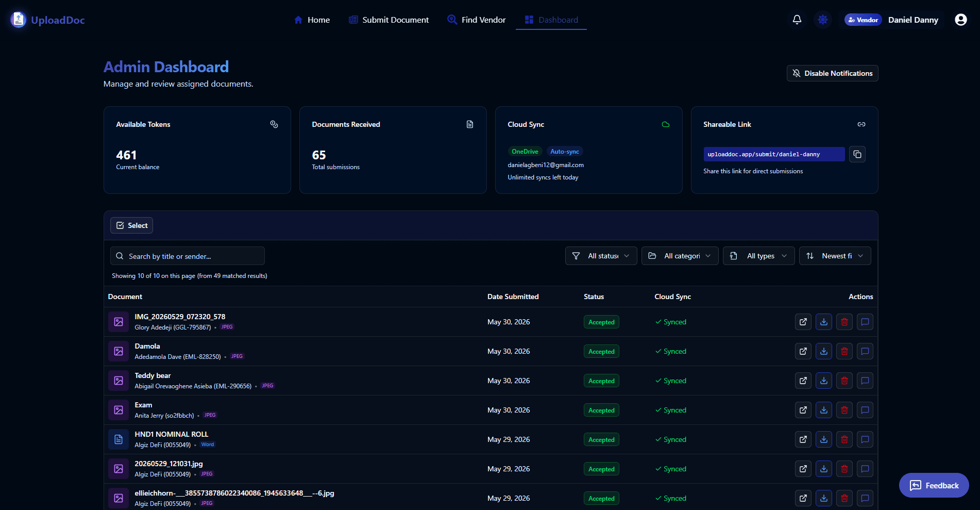Image resolution: width=980 pixels, height=510 pixels.
Task: Comment on Teddy bear document
Action: click(x=865, y=381)
